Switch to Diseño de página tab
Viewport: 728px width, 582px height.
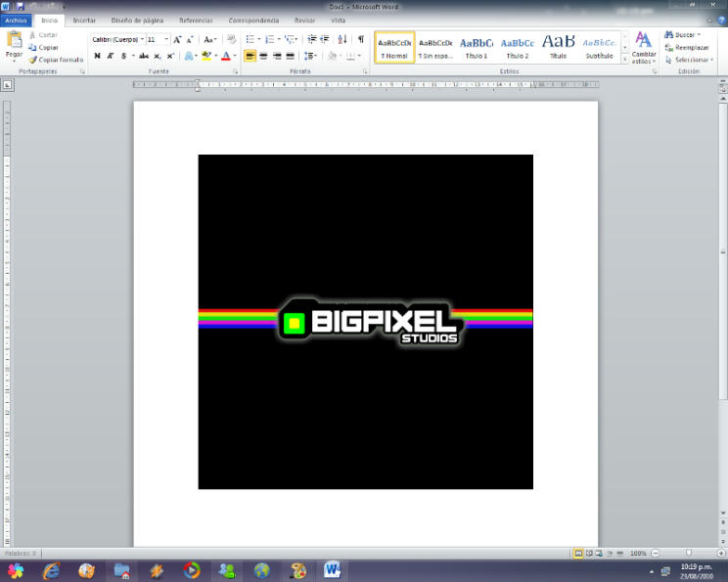pyautogui.click(x=137, y=21)
